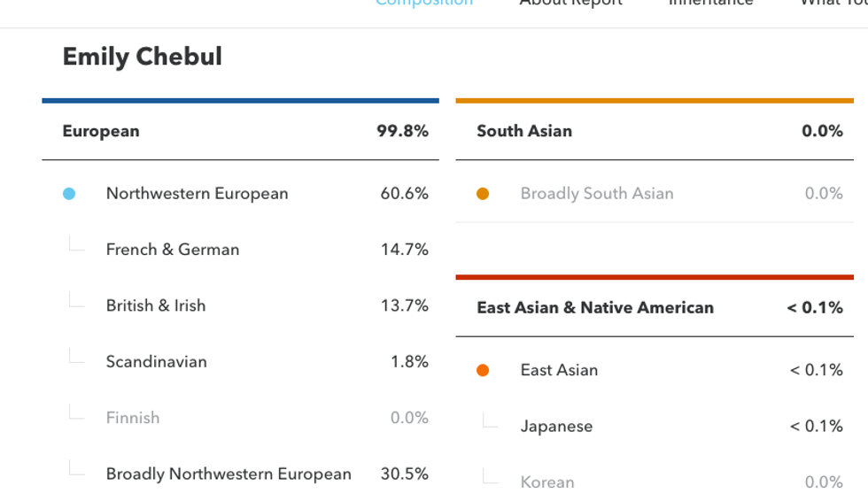Click the tree branch icon beside Korean
Image resolution: width=868 pixels, height=501 pixels.
coord(490,477)
